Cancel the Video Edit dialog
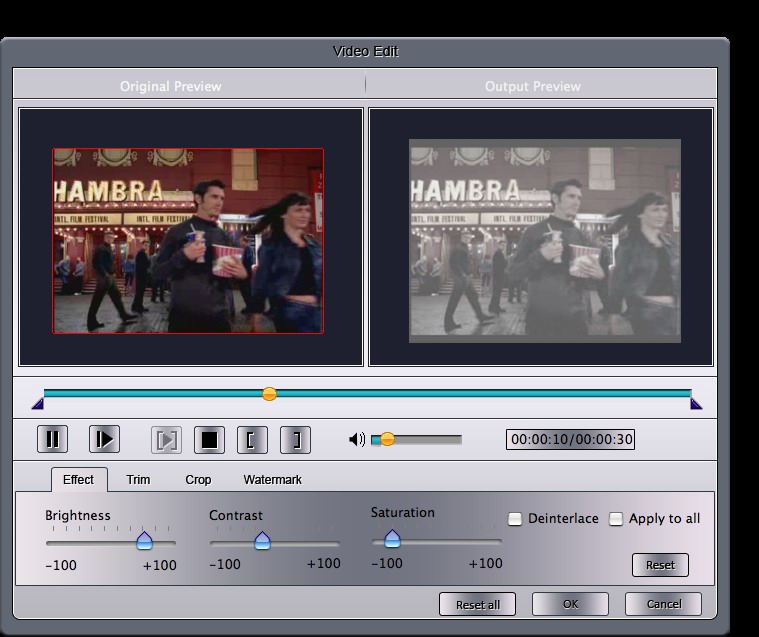 [664, 604]
